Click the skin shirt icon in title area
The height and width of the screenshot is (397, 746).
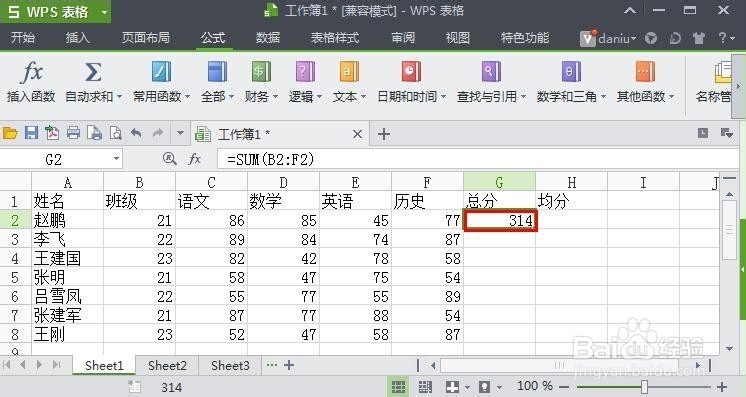(699, 38)
